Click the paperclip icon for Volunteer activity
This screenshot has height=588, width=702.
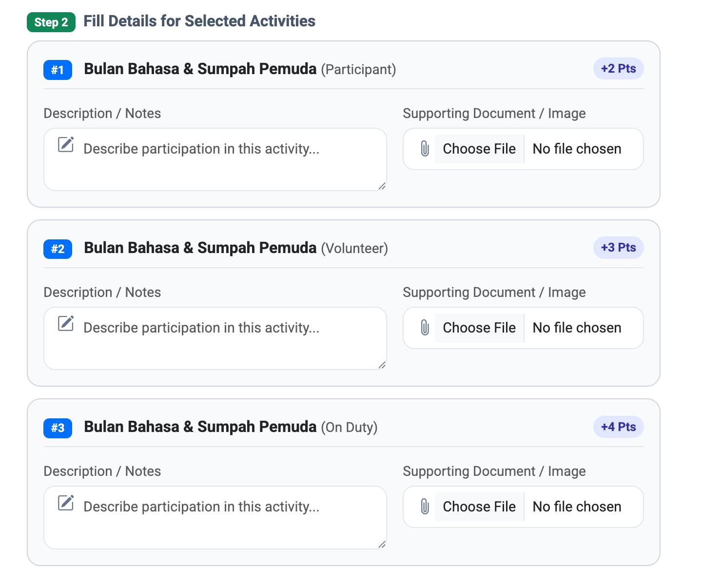[x=425, y=328]
